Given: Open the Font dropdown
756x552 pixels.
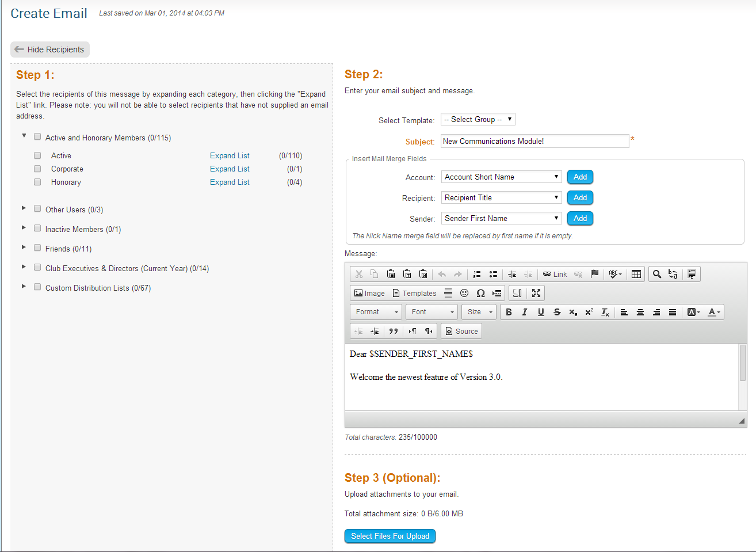Looking at the screenshot, I should [x=432, y=312].
